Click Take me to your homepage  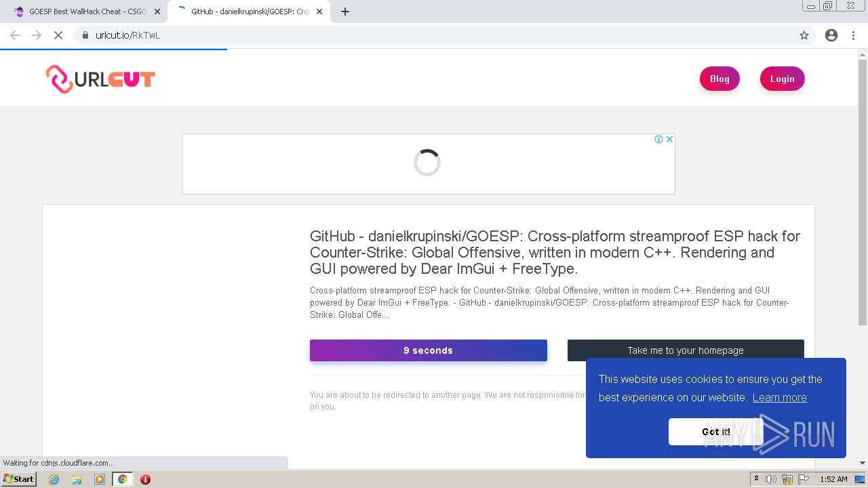tap(686, 350)
